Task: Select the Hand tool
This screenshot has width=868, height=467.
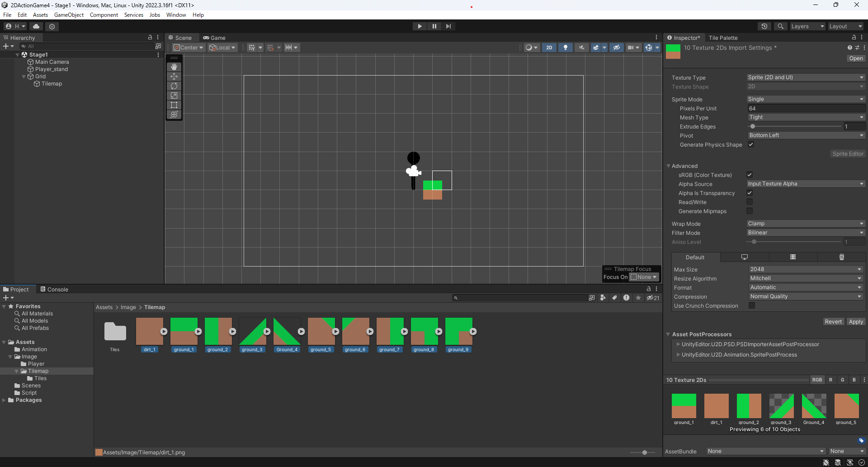Action: coord(174,67)
